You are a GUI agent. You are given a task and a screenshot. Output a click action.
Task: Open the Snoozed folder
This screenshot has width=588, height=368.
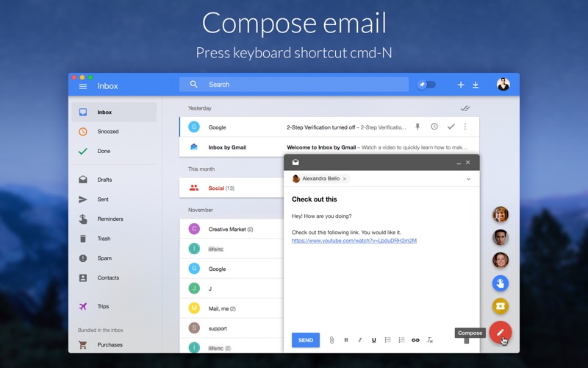point(114,132)
